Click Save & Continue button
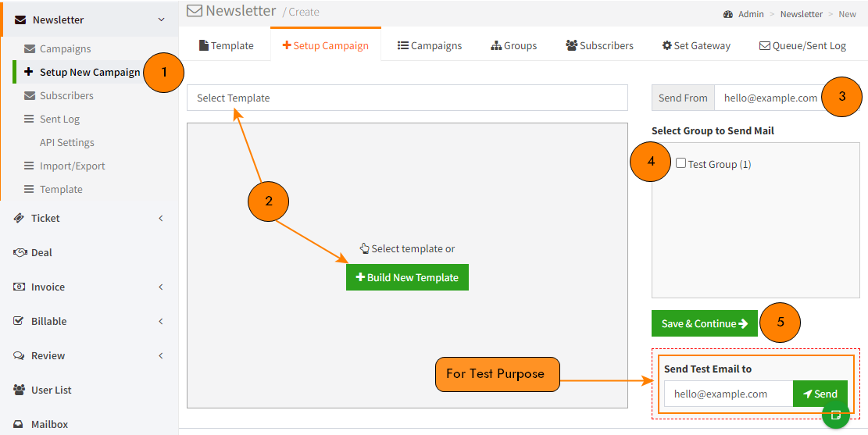The height and width of the screenshot is (435, 868). pyautogui.click(x=705, y=323)
